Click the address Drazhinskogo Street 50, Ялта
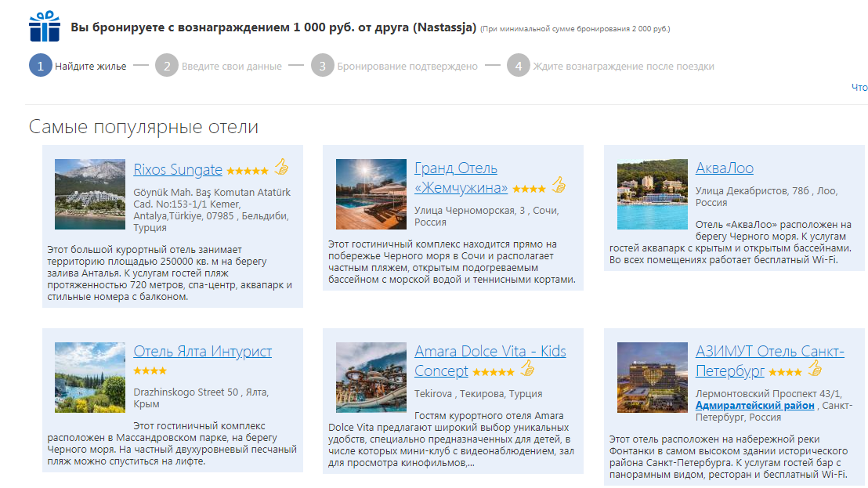The width and height of the screenshot is (868, 488). (201, 398)
